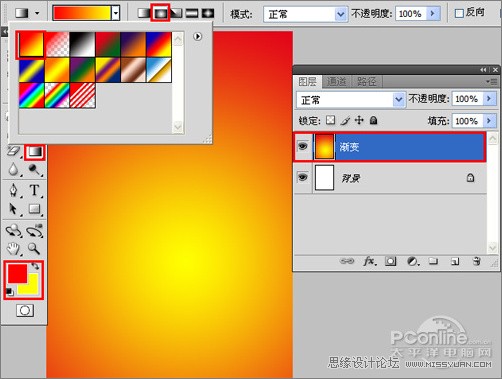Create new group folder icon
Image resolution: width=502 pixels, height=379 pixels.
(433, 261)
